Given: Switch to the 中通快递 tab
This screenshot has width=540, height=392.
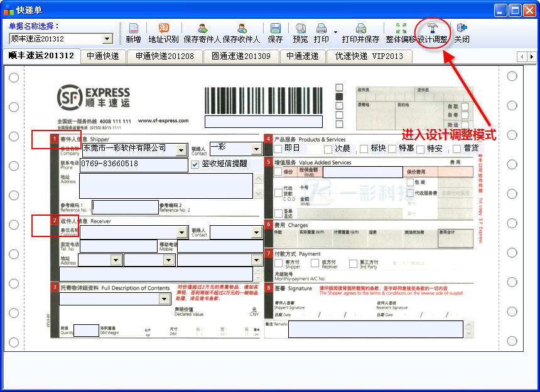Looking at the screenshot, I should point(102,56).
